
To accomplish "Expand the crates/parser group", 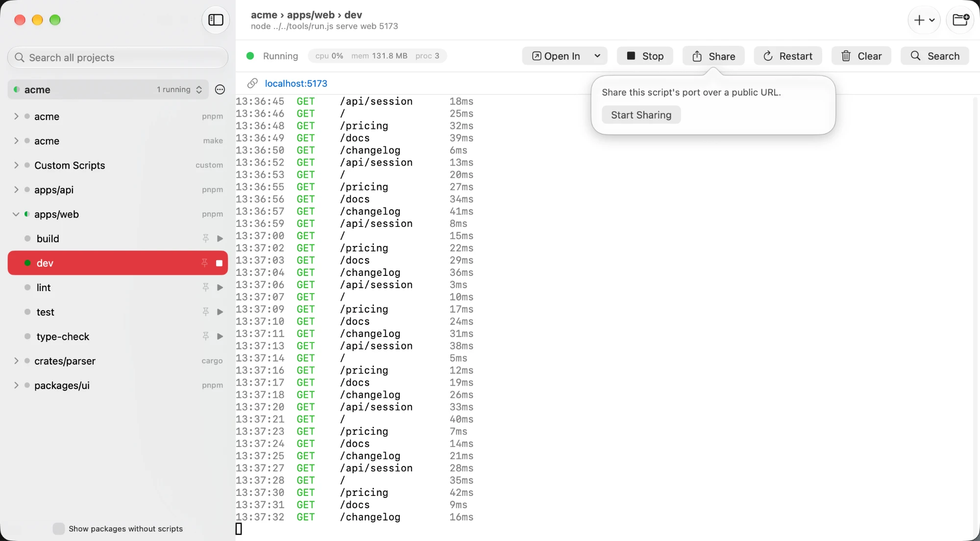I will coord(16,361).
